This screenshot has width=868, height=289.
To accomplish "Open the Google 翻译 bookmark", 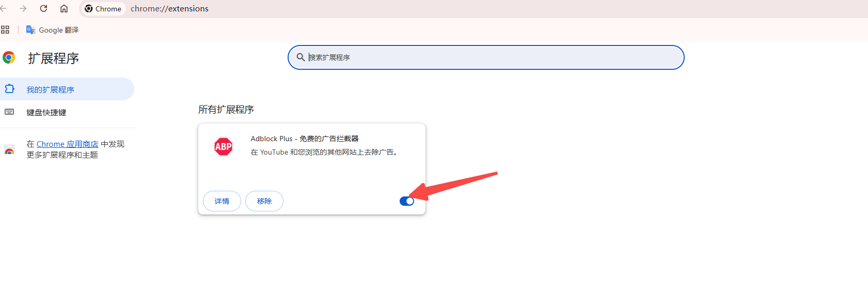I will coord(52,30).
